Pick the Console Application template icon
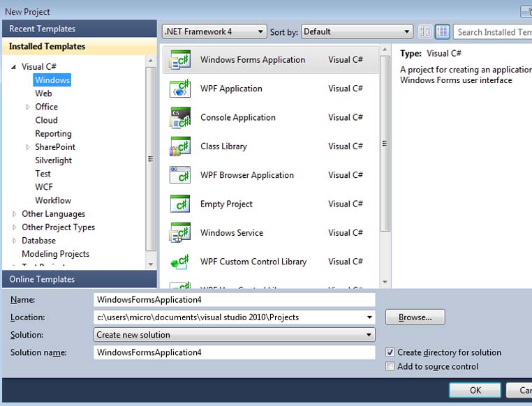 coord(180,118)
